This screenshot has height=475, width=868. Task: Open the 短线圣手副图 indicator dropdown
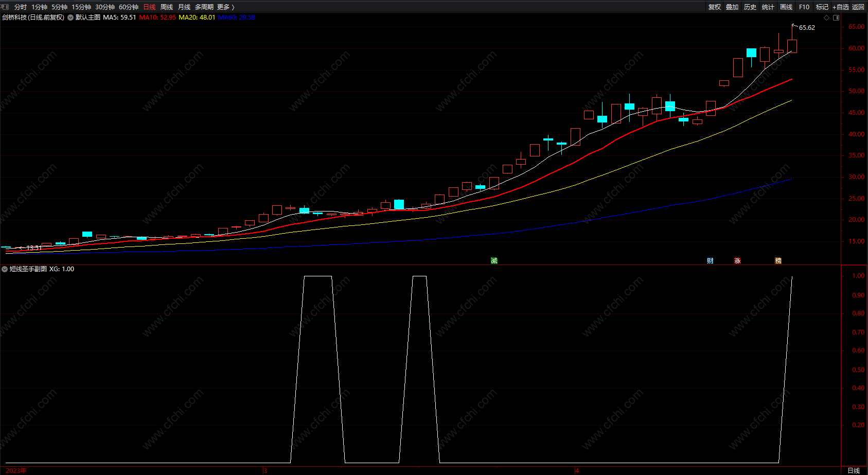click(x=5, y=269)
